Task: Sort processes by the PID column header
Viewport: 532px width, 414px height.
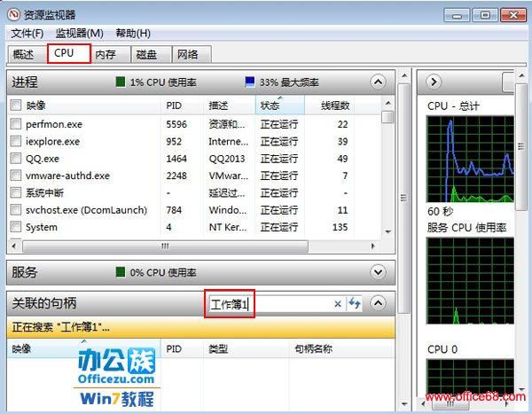Action: tap(182, 105)
